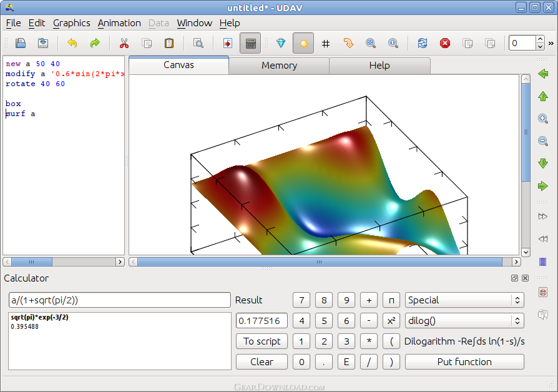Click the blue film slideshow icon
The height and width of the screenshot is (392, 558).
click(543, 262)
